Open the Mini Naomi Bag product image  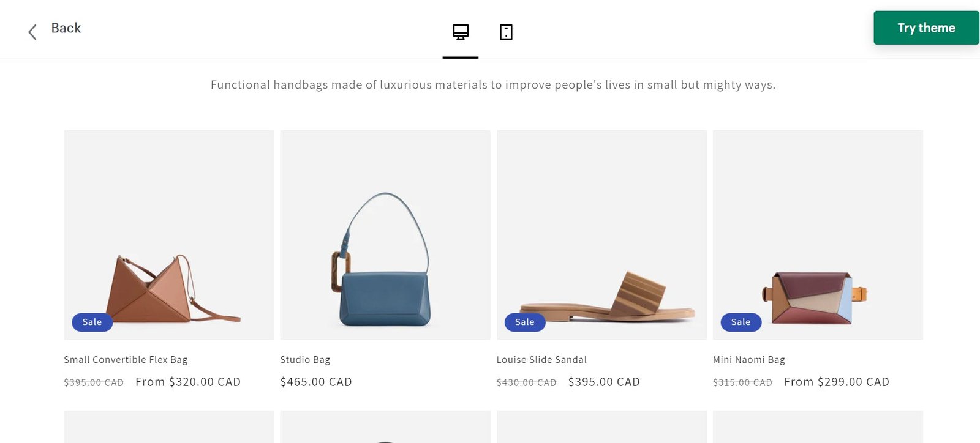pos(818,234)
